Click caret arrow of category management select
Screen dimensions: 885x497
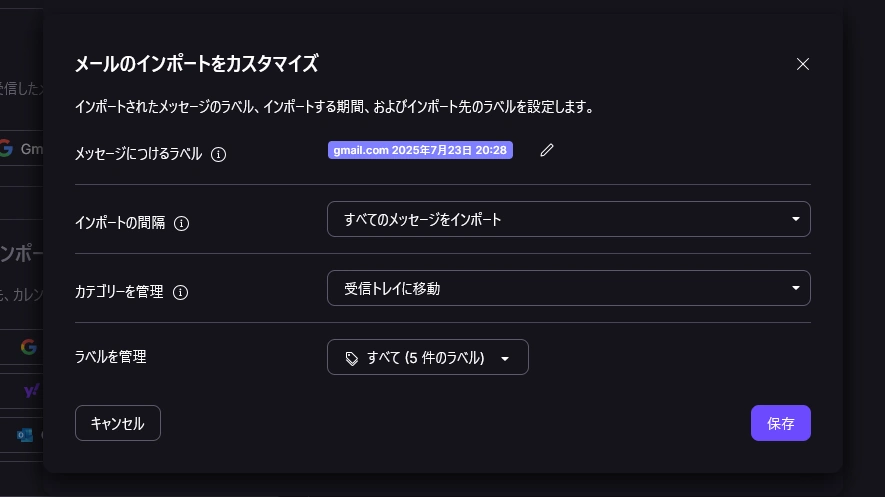[x=796, y=288]
